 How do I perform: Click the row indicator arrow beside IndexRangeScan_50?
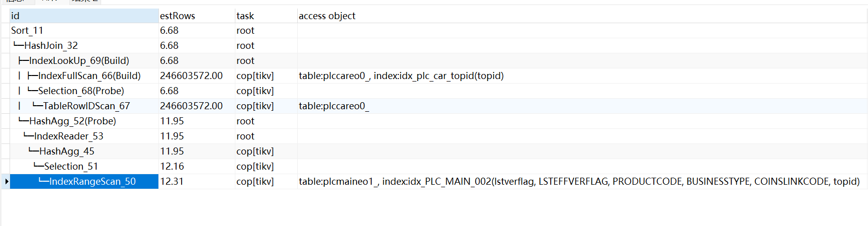click(x=6, y=181)
